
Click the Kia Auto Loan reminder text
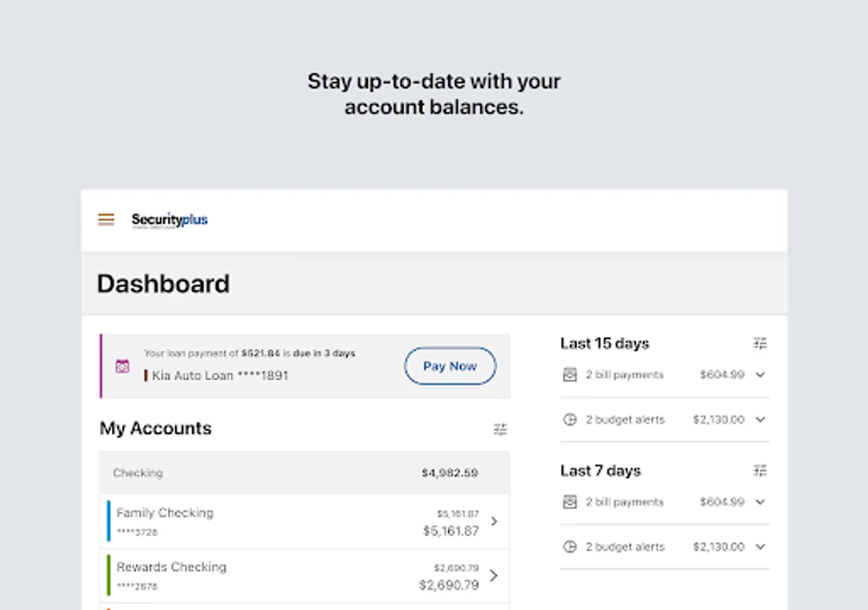220,375
